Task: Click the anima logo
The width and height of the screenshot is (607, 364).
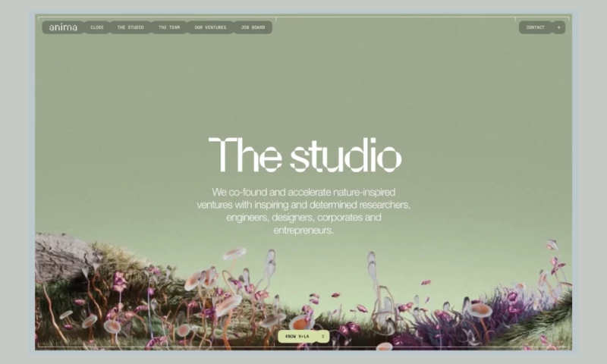Action: [x=63, y=27]
